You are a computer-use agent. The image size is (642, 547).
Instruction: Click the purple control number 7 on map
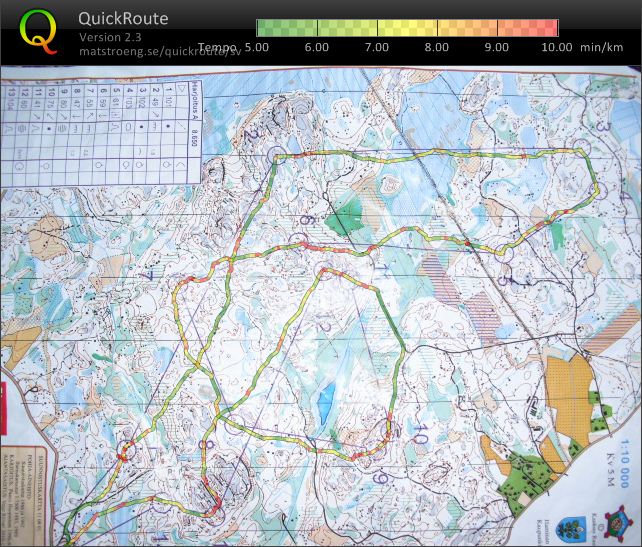point(148,276)
